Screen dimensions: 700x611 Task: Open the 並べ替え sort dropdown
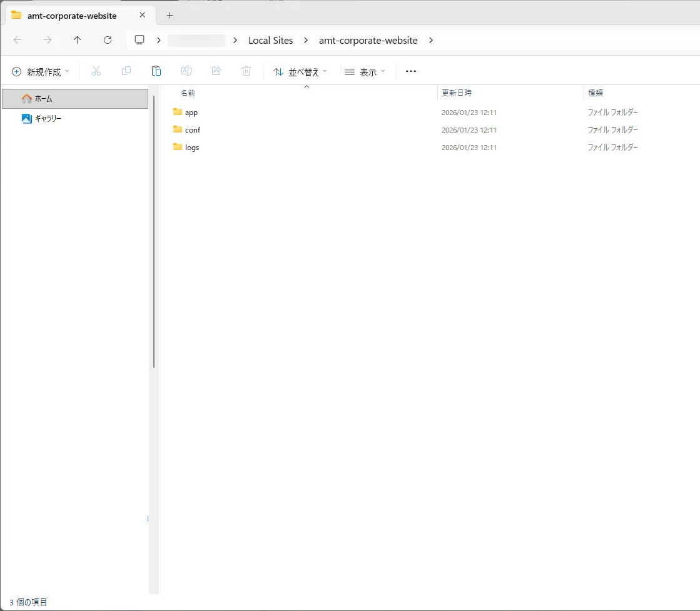(x=300, y=72)
